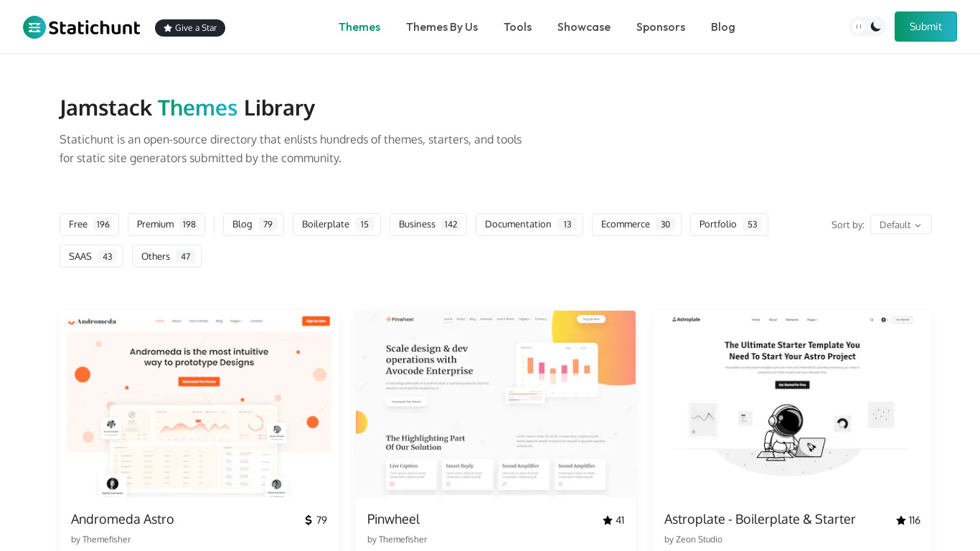
Task: Click the "Jamstack Themes Library" heading
Action: [187, 108]
